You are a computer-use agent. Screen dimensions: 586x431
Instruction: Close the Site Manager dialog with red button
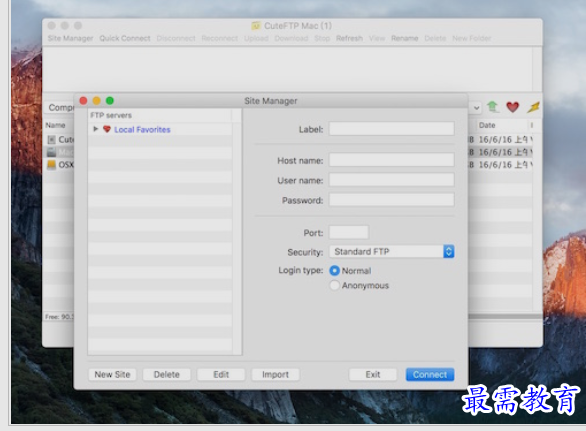click(83, 101)
